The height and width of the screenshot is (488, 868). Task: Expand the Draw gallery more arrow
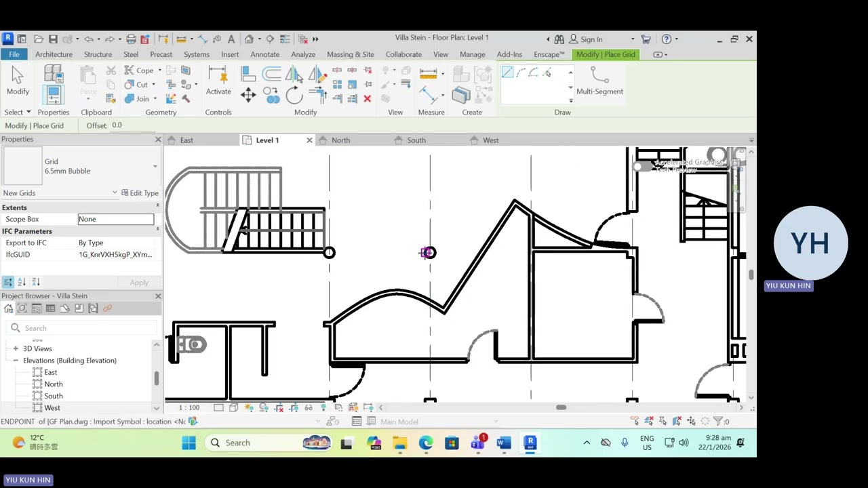[x=570, y=100]
